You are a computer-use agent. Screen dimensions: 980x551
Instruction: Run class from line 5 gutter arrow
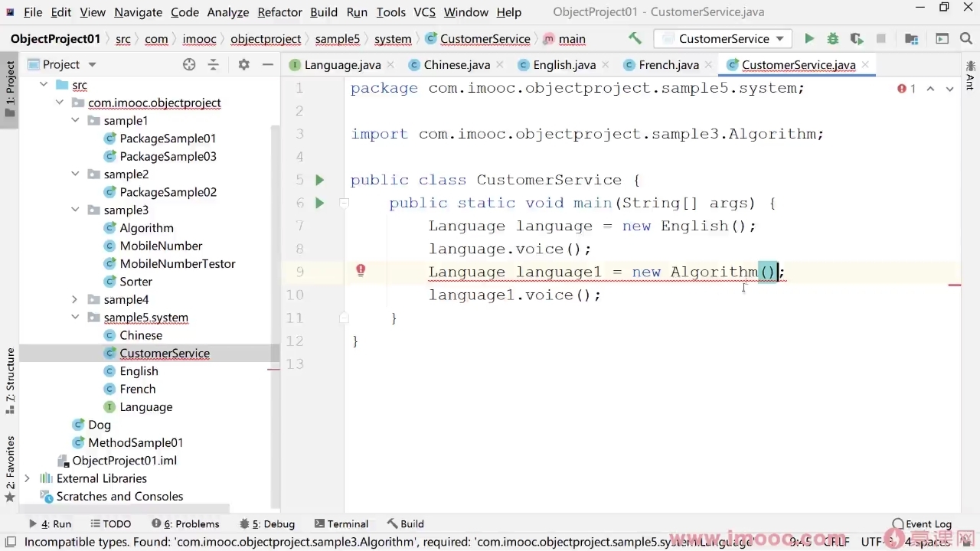coord(320,180)
